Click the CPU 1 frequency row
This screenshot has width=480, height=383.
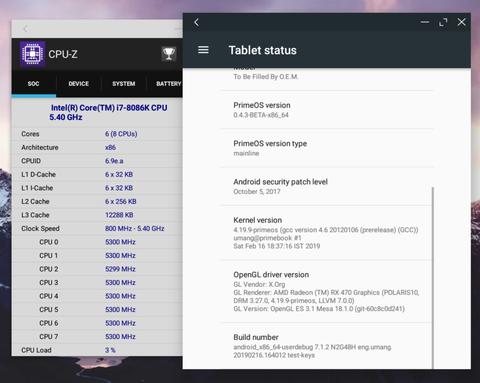pyautogui.click(x=97, y=255)
